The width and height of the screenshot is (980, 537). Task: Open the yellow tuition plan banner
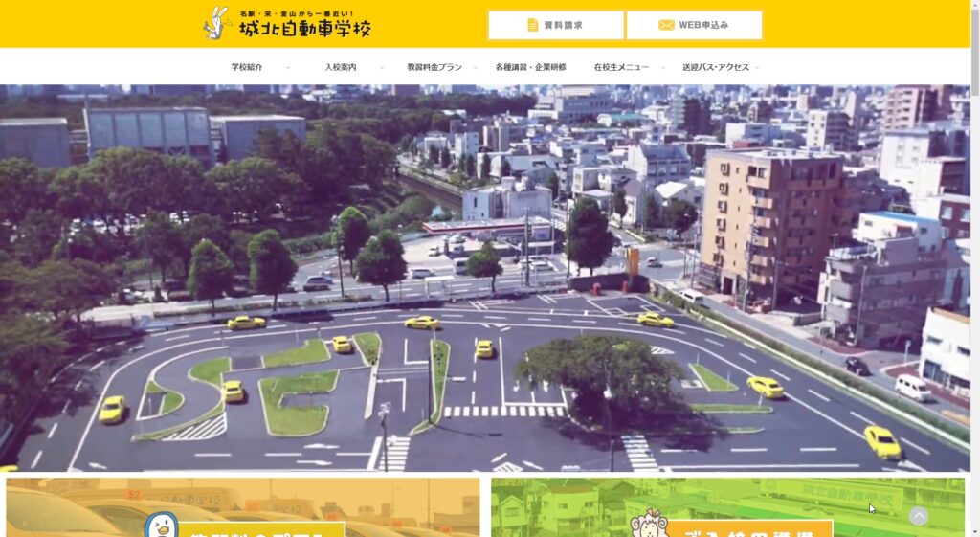pos(243,507)
